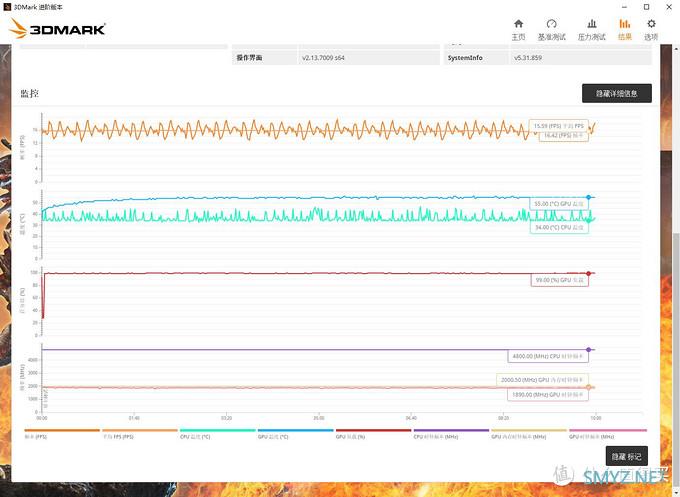Open the 3DMark home (主页) tab
Image resolution: width=680 pixels, height=497 pixels.
pyautogui.click(x=518, y=30)
